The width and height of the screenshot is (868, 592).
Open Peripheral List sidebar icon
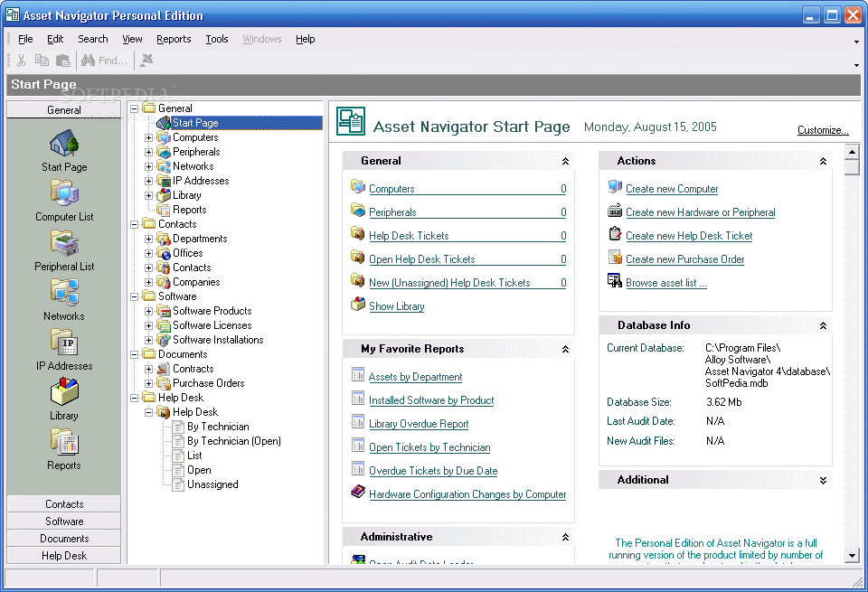64,243
